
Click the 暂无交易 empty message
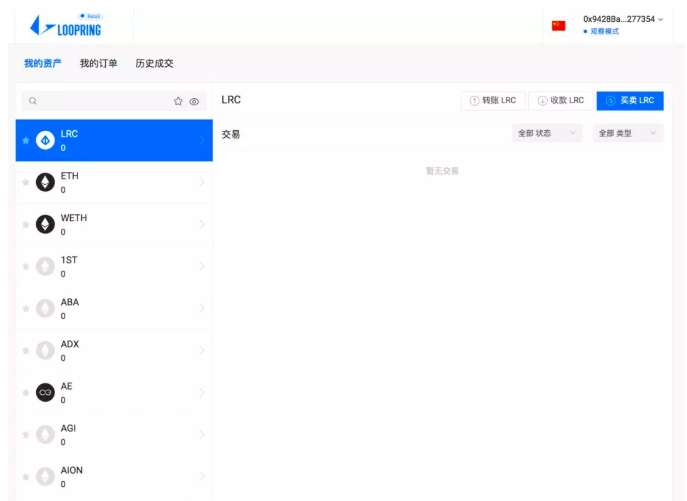pyautogui.click(x=442, y=171)
